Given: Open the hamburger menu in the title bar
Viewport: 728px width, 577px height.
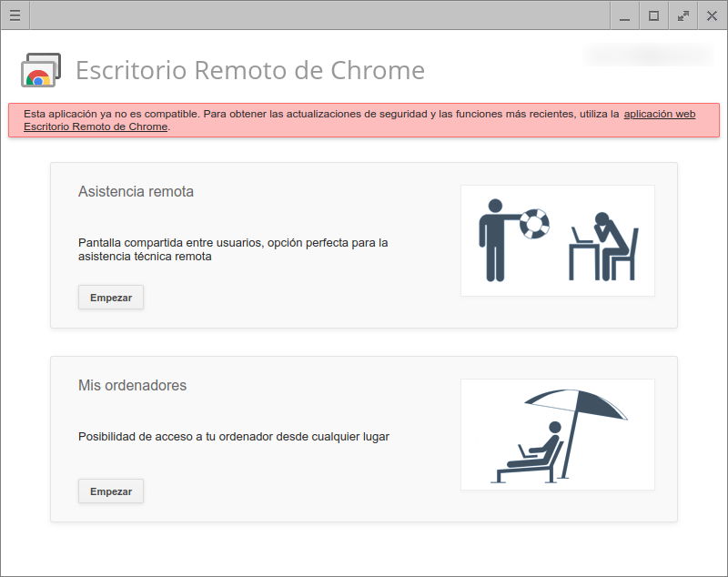Looking at the screenshot, I should point(15,15).
